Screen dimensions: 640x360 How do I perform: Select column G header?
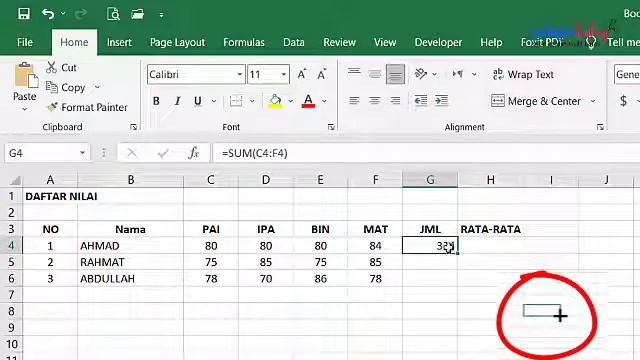(x=430, y=180)
